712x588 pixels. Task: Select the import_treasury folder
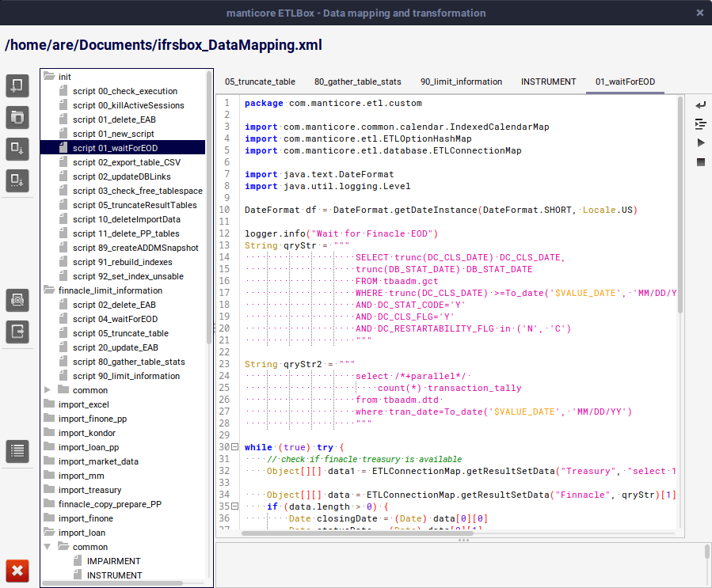(x=89, y=490)
